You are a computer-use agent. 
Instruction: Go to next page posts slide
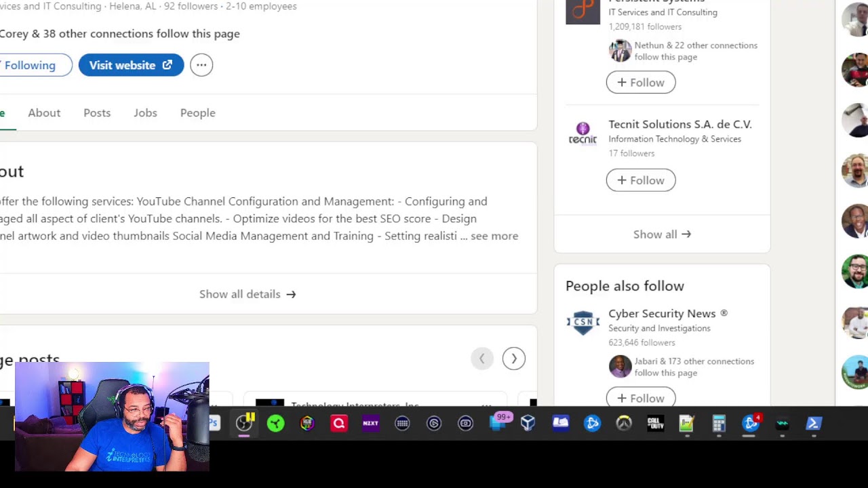(x=514, y=359)
